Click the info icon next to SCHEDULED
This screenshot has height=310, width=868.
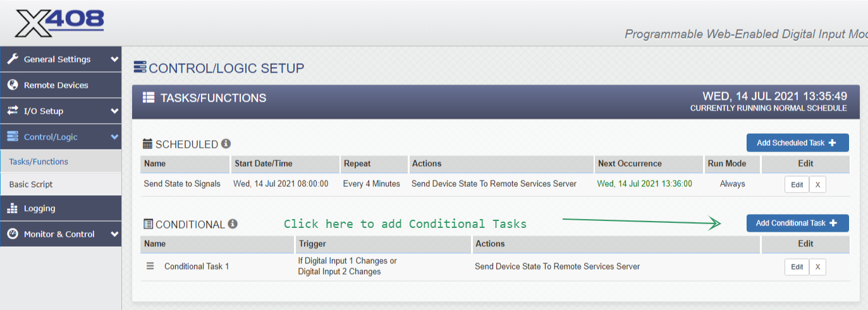(226, 144)
